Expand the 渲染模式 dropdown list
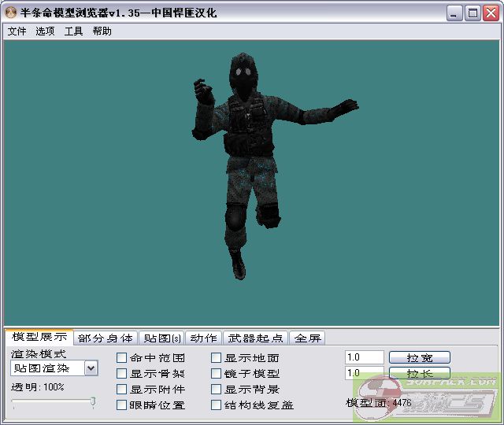 (x=91, y=368)
